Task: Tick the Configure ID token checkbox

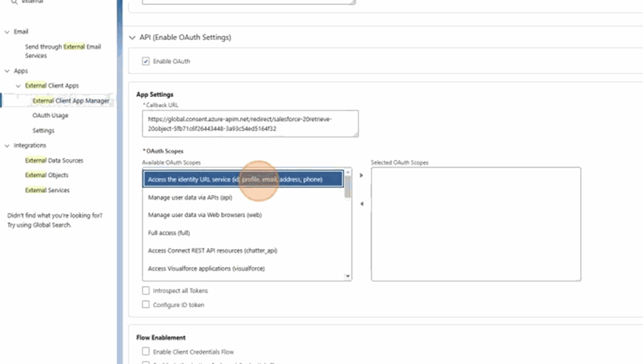Action: (x=146, y=305)
